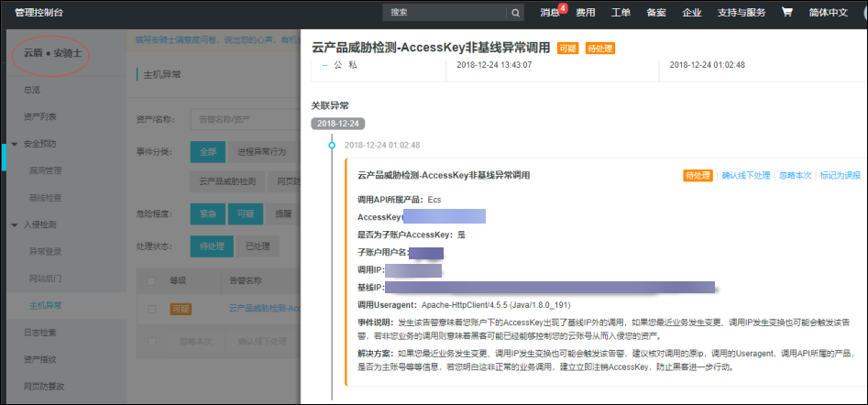868x405 pixels.
Task: Open messages with the 4 badge
Action: pos(552,13)
